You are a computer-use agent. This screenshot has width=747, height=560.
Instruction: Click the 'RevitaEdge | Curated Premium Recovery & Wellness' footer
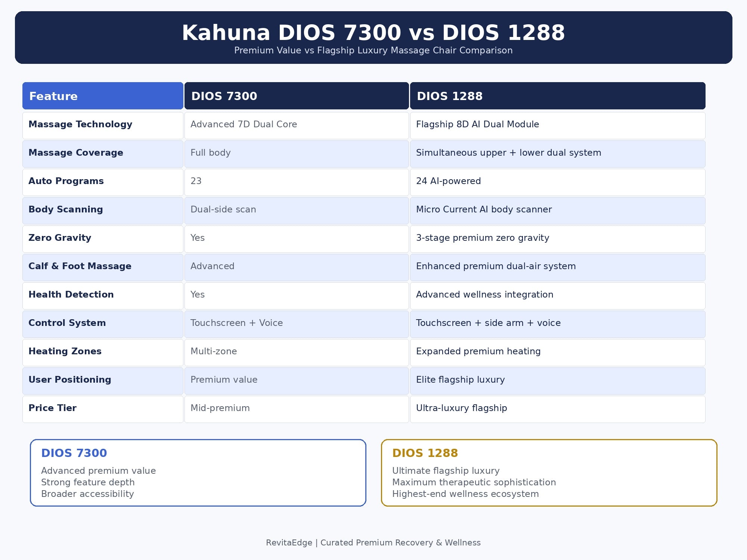pos(373,543)
